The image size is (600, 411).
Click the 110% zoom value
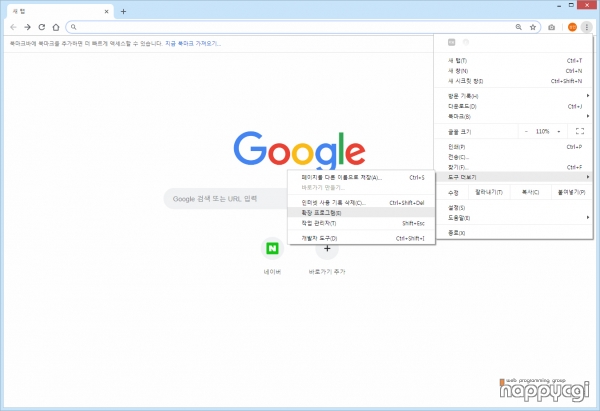tap(542, 131)
